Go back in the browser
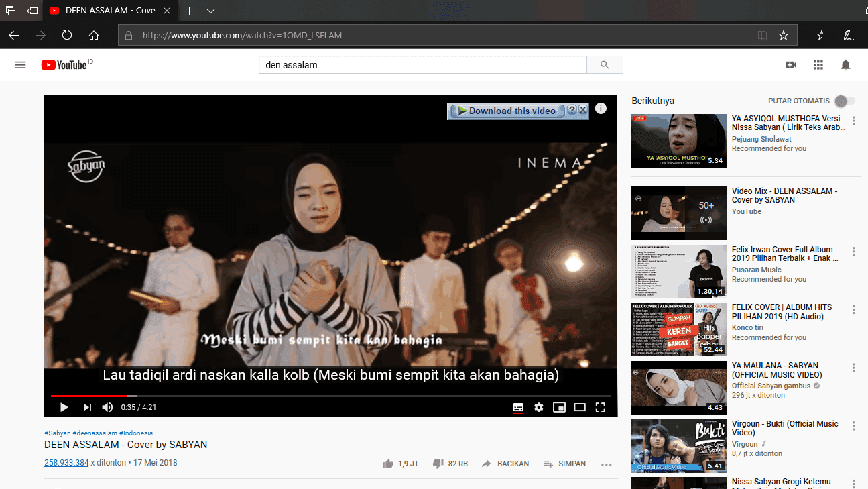 (13, 35)
